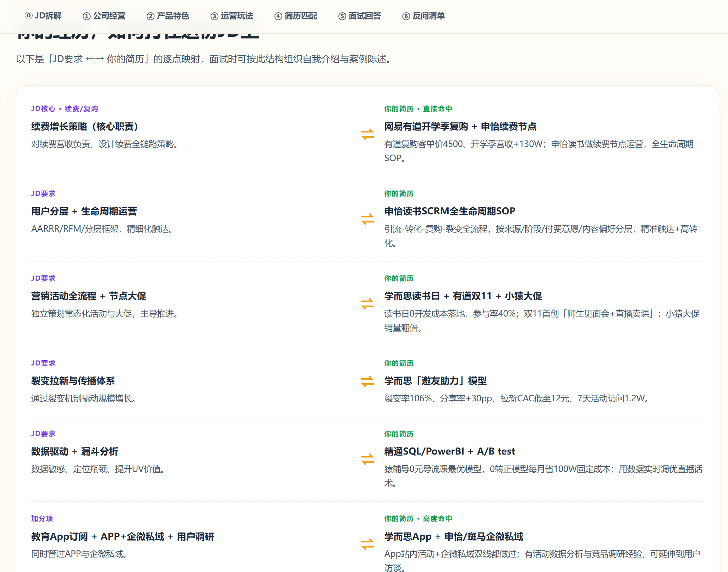
Task: Click the swap arrows icon beside 用户分层 + 生命周期运营
Action: point(367,219)
